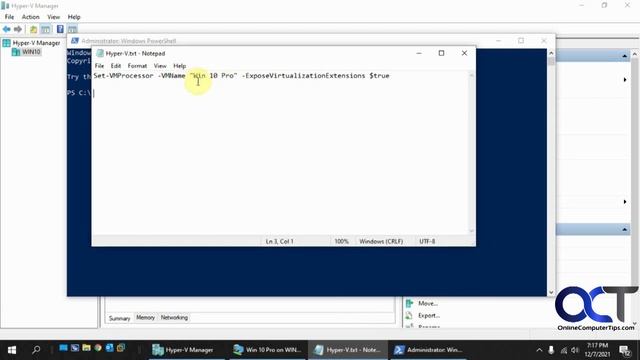Switch to the Networking tab
The image size is (640, 360).
pyautogui.click(x=174, y=318)
